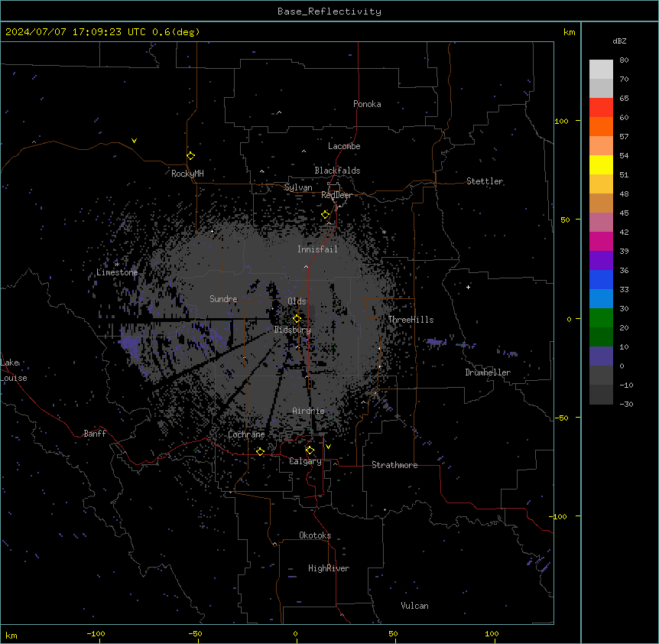
Task: Click the Cochrane city label
Action: [246, 434]
